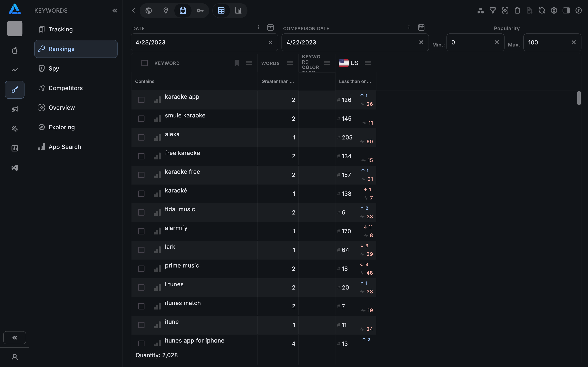The height and width of the screenshot is (367, 588).
Task: Open the Keyword column menu
Action: (249, 63)
